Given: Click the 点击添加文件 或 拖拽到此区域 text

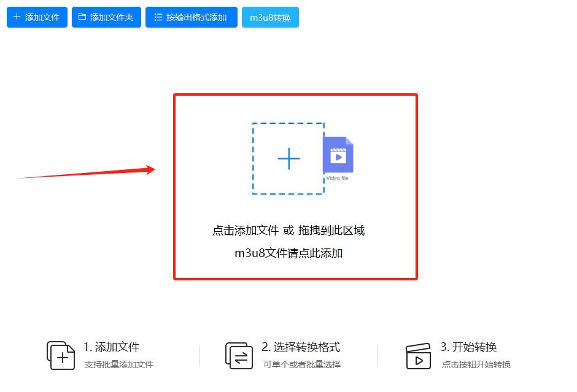Looking at the screenshot, I should (x=288, y=231).
